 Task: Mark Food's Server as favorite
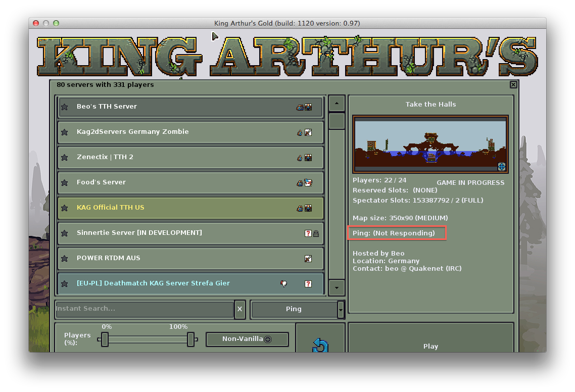coord(65,183)
